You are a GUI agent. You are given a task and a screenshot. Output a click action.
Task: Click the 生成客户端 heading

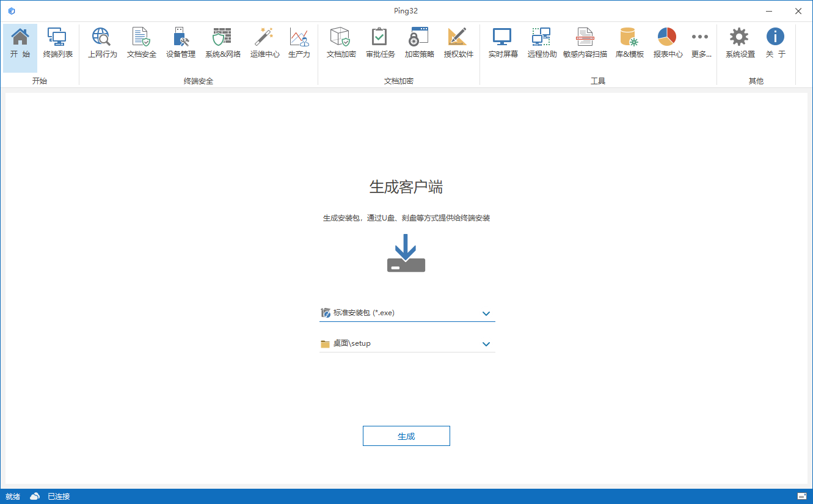[x=406, y=187]
